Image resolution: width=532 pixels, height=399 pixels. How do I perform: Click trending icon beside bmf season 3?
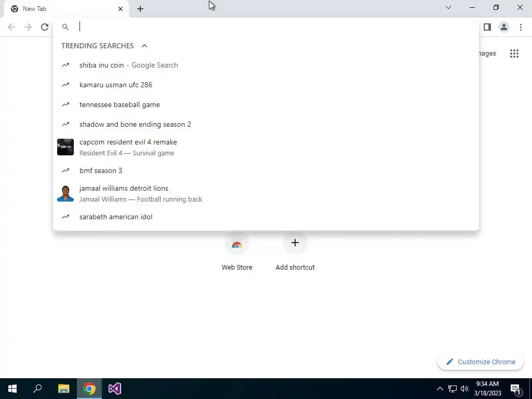pos(65,170)
